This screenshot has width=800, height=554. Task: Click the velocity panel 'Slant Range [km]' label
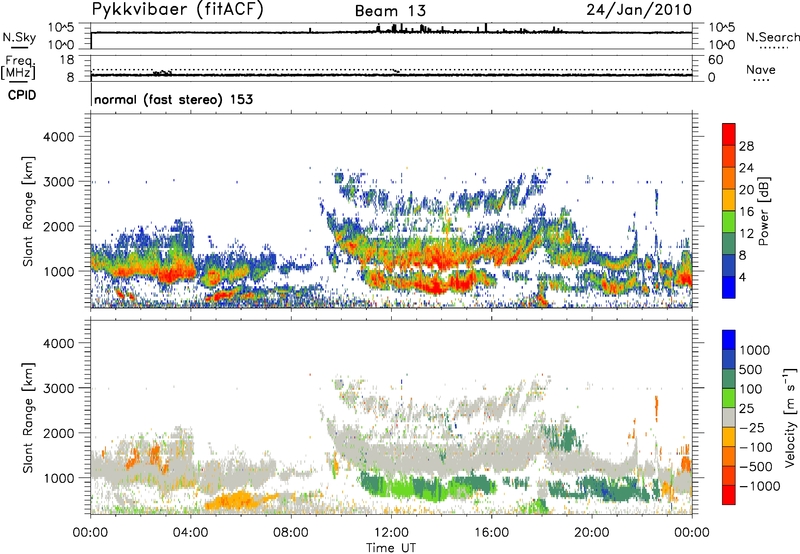tap(28, 417)
